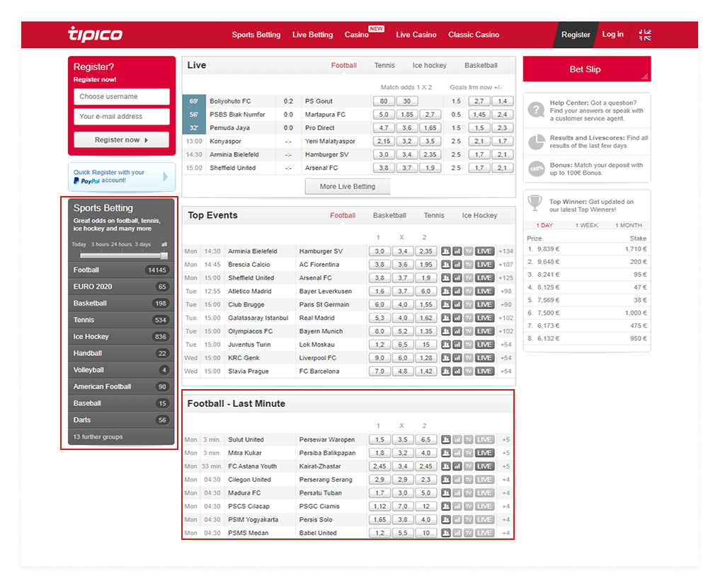The height and width of the screenshot is (588, 713).
Task: Click LIVE badge for Atletico Madrid match
Action: [484, 292]
